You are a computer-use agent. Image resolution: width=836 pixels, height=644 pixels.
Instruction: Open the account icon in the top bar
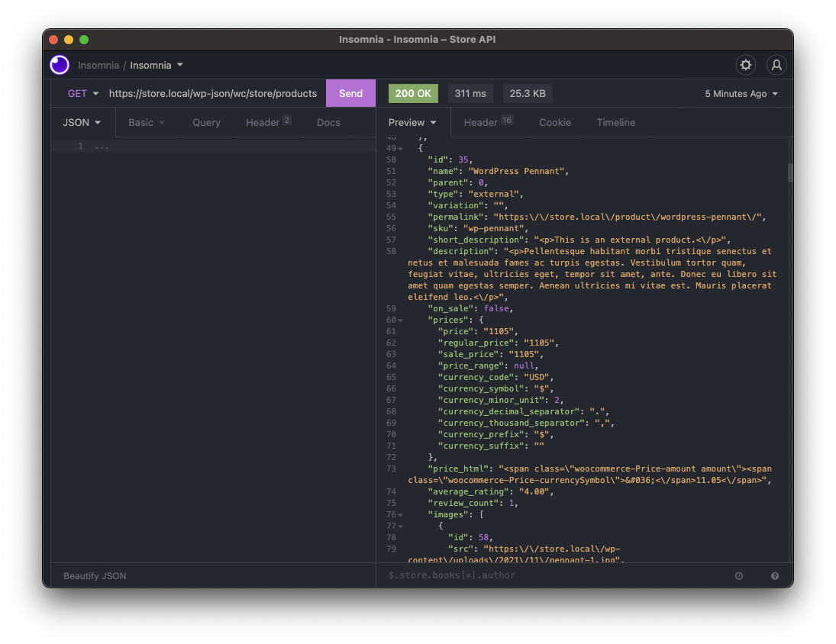[x=776, y=65]
